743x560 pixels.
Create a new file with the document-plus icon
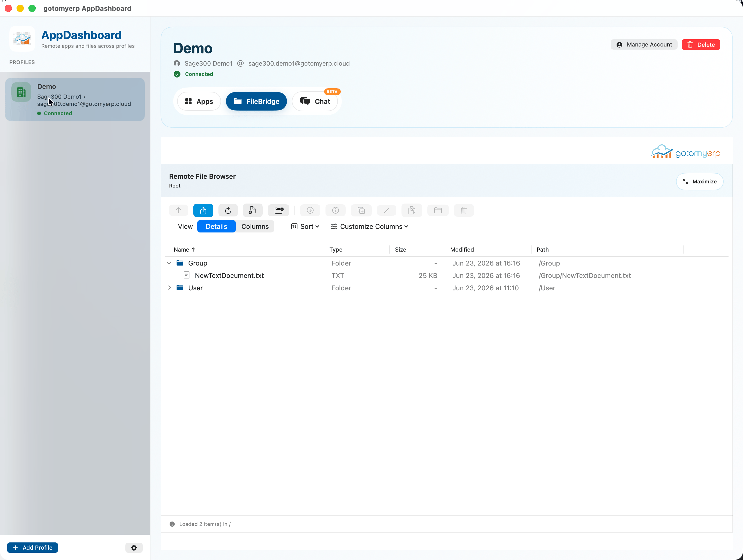tap(253, 210)
